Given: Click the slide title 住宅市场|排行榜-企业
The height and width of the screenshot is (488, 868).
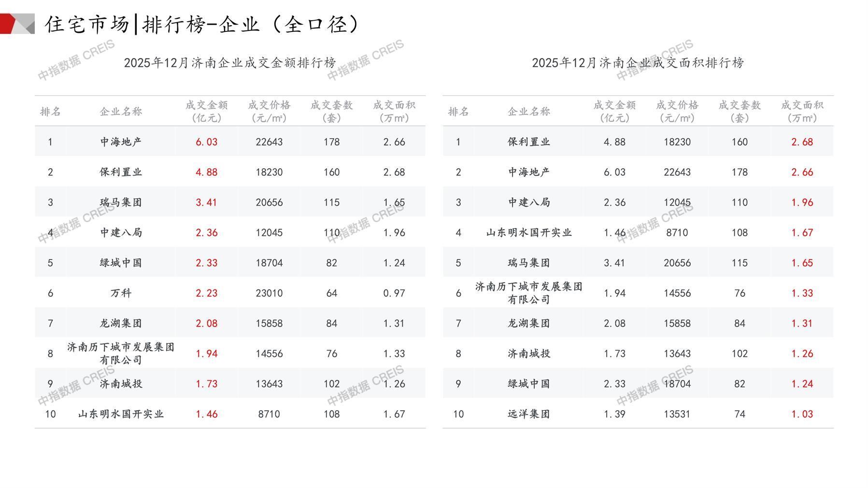Looking at the screenshot, I should click(202, 24).
